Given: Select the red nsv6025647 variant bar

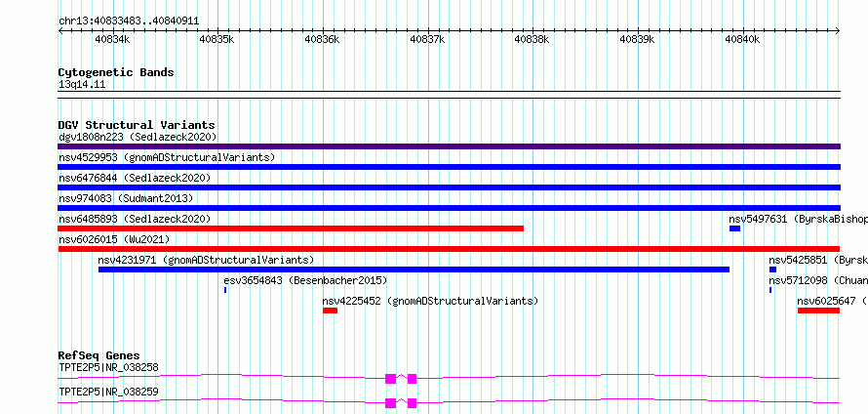Looking at the screenshot, I should tap(818, 310).
